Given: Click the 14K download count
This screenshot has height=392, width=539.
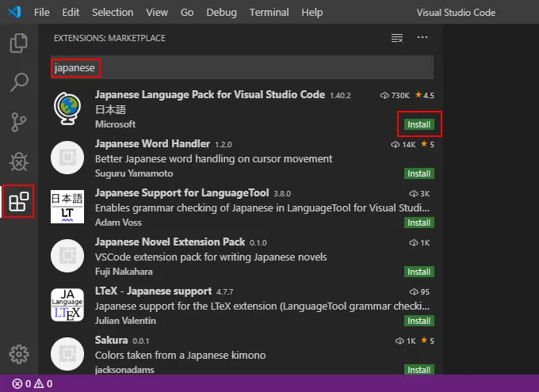Looking at the screenshot, I should (403, 144).
